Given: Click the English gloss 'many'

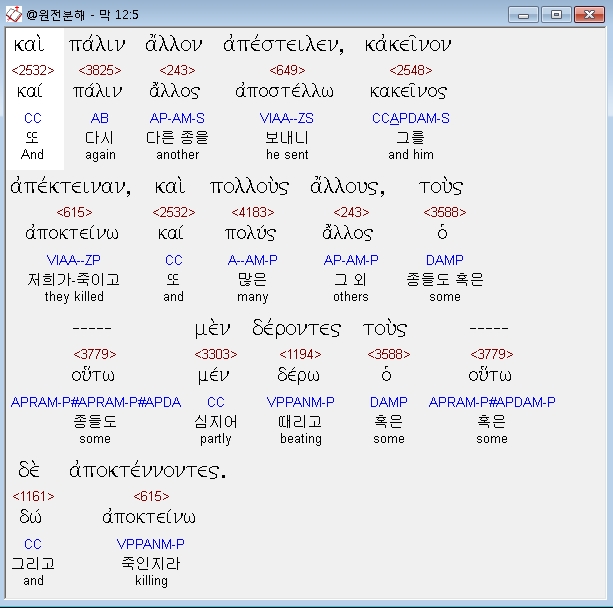Looking at the screenshot, I should point(253,297).
